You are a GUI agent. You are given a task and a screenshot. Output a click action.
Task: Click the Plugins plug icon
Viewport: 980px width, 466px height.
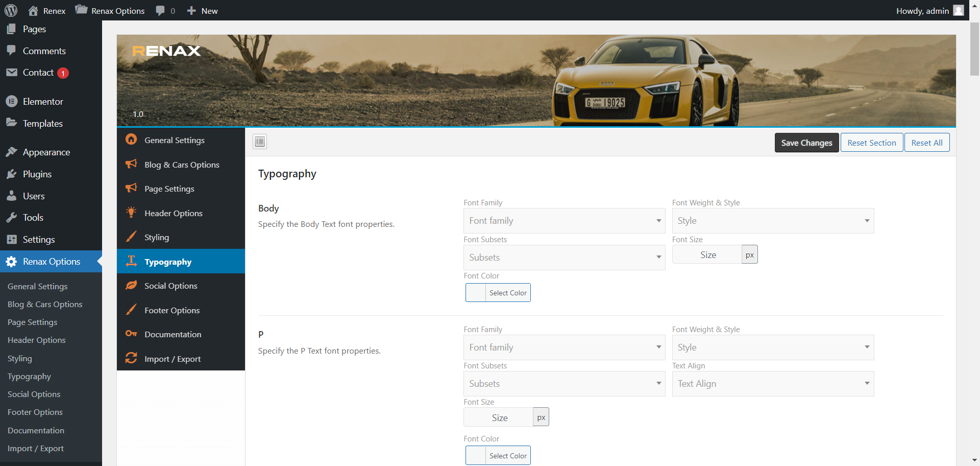(x=11, y=174)
